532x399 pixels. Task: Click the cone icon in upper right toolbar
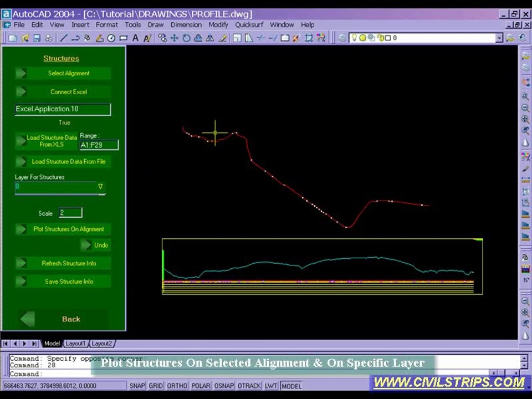click(x=525, y=142)
